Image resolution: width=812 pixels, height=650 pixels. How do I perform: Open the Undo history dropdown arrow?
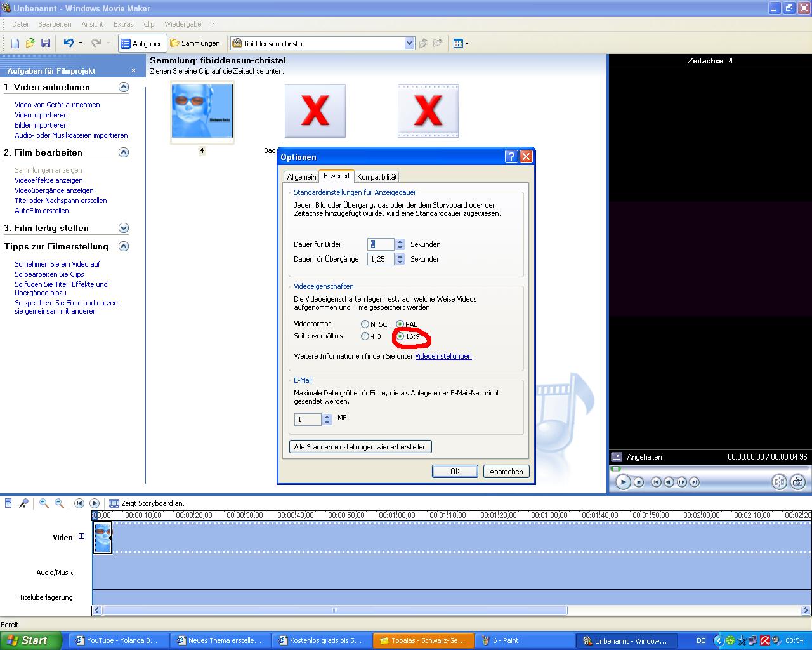(x=81, y=43)
